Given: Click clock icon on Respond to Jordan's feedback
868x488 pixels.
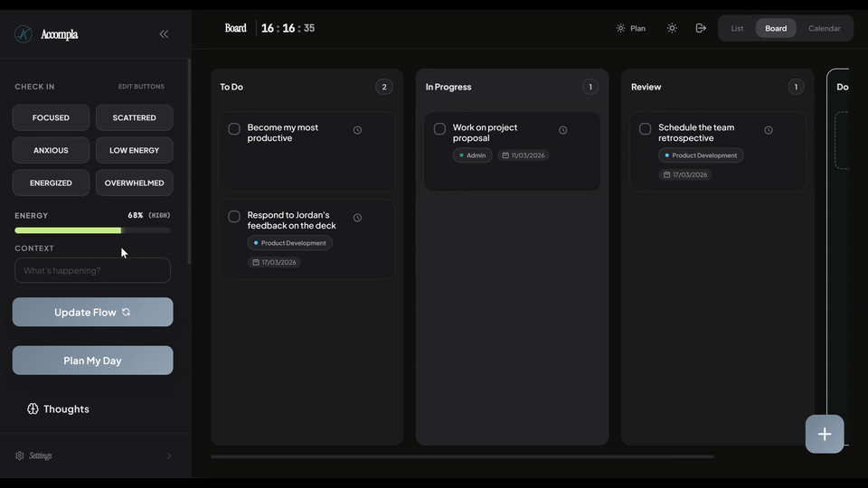Looking at the screenshot, I should click(x=357, y=218).
